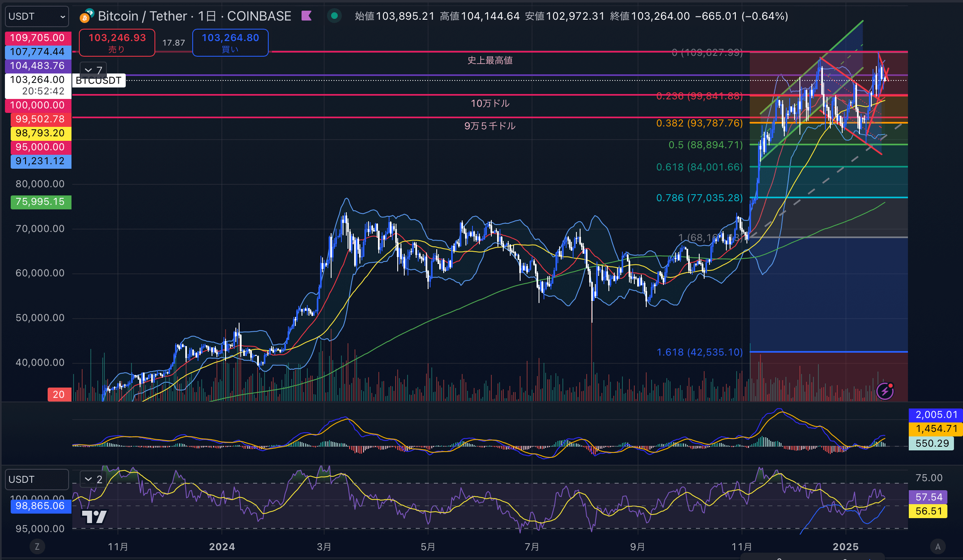This screenshot has height=560, width=963.
Task: Click the sell button 103,246.93 売り
Action: (117, 43)
